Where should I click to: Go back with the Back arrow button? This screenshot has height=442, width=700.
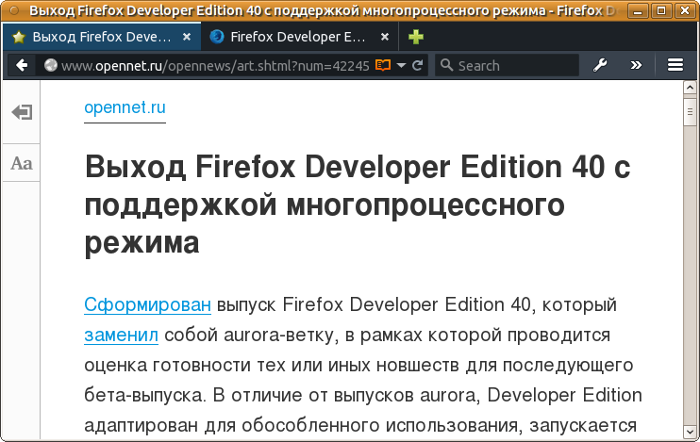(x=21, y=66)
